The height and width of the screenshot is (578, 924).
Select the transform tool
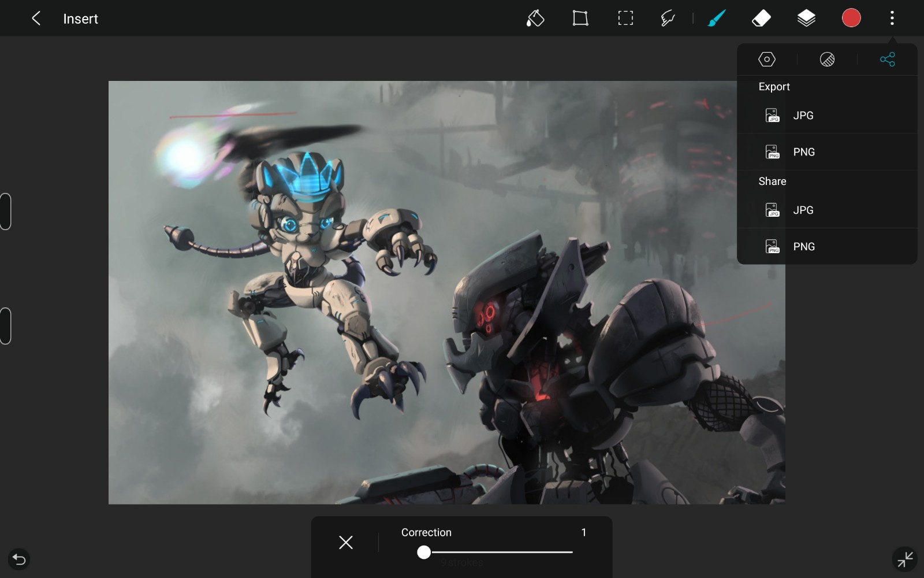point(580,18)
